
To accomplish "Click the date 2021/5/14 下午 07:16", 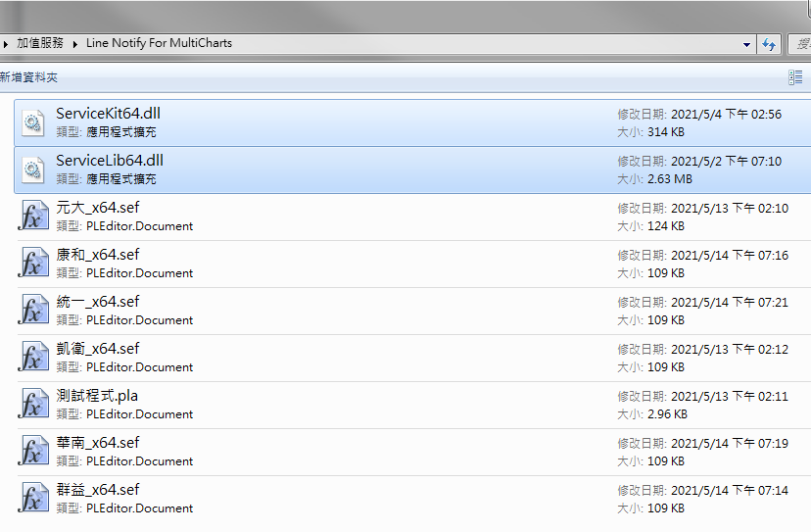I will [x=730, y=256].
